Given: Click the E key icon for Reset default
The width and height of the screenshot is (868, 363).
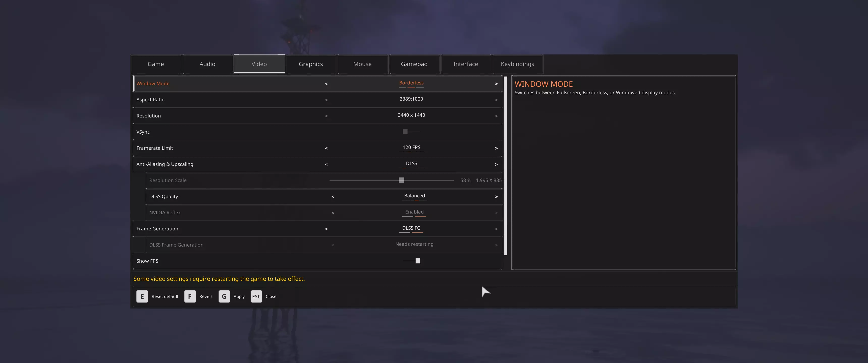Looking at the screenshot, I should coord(142,296).
